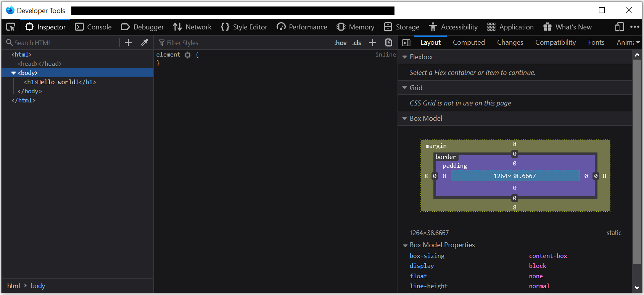The height and width of the screenshot is (295, 644).
Task: Select the h1 Hello world element
Action: tap(60, 82)
